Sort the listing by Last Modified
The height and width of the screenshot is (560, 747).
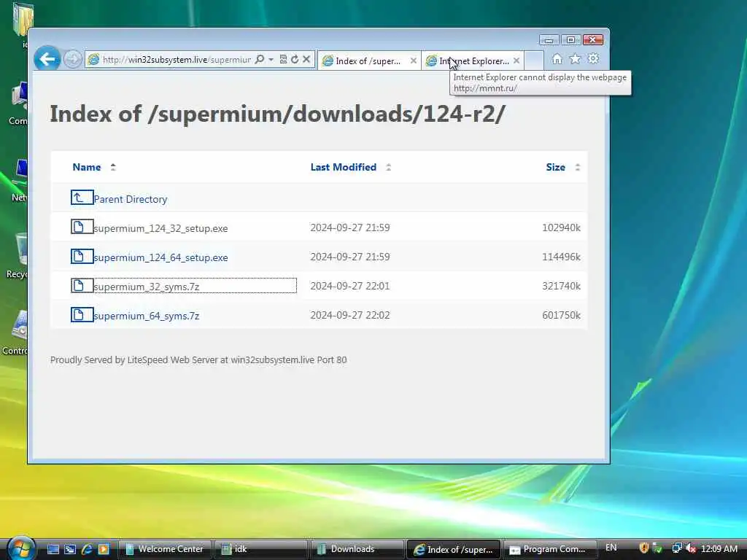point(344,167)
